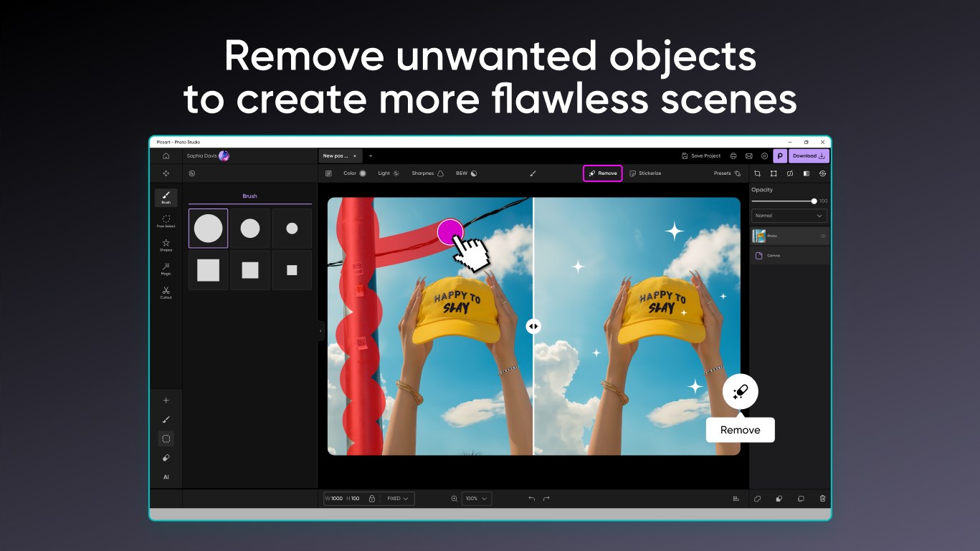Viewport: 980px width, 551px height.
Task: Click the Download button
Action: [807, 155]
